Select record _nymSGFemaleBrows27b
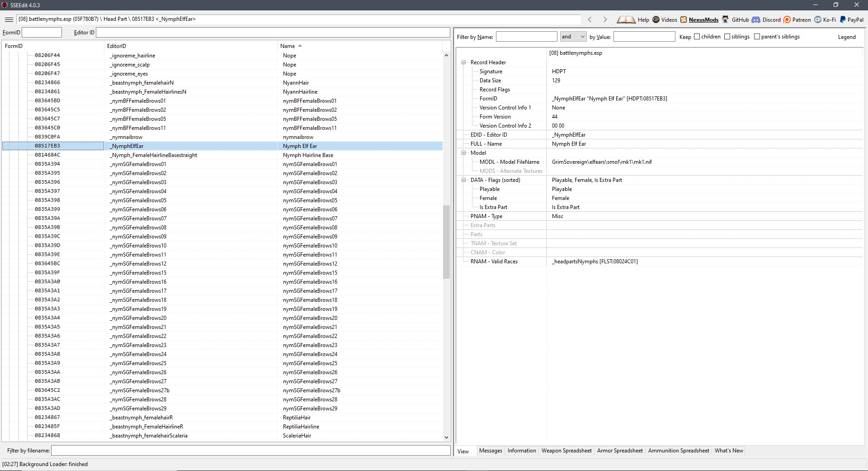The height and width of the screenshot is (471, 868). pyautogui.click(x=222, y=390)
